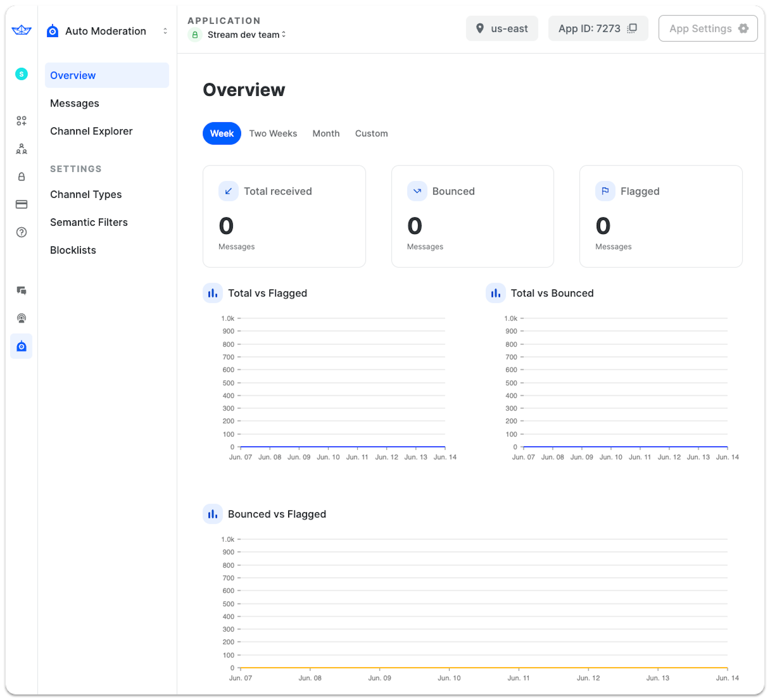Open App Settings
This screenshot has width=770, height=700.
pos(707,28)
